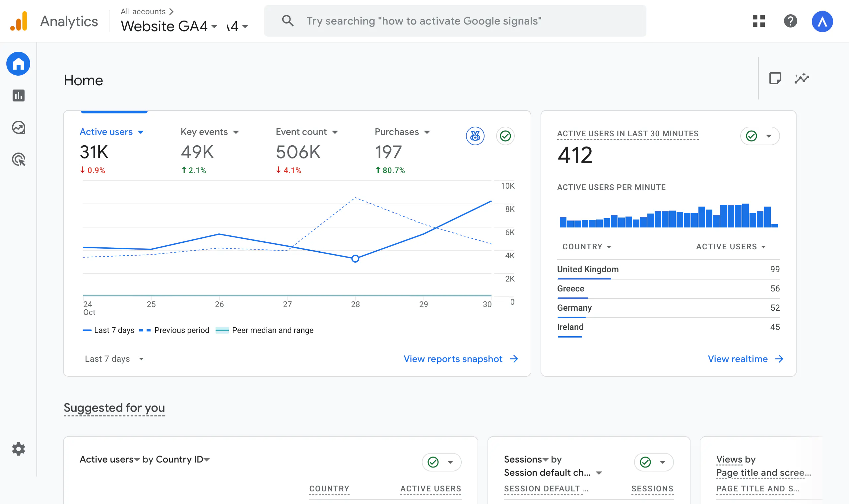Open the Advertising section from the sidebar
This screenshot has height=504, width=849.
click(x=18, y=159)
